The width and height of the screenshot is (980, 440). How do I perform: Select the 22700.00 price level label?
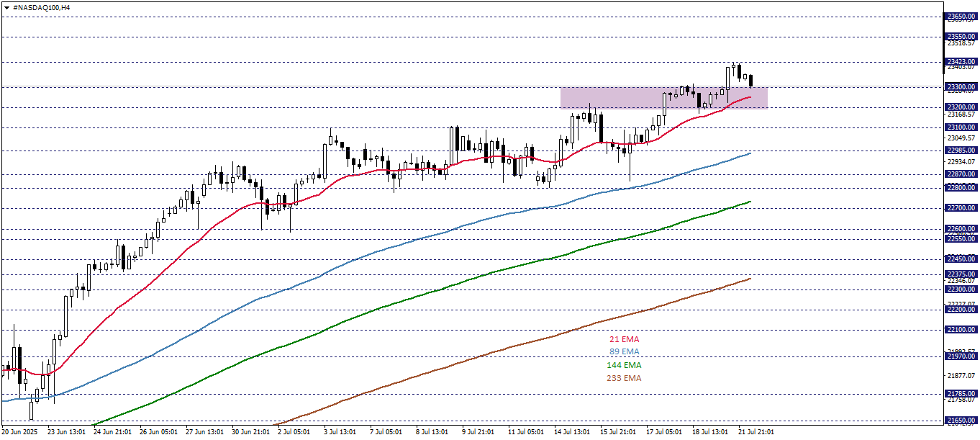coord(961,208)
